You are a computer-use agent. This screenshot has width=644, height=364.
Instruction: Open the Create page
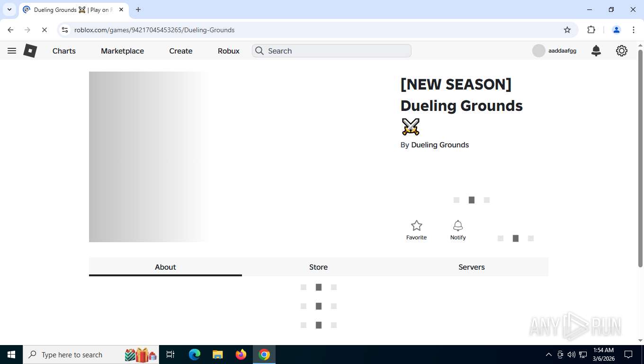pyautogui.click(x=181, y=51)
